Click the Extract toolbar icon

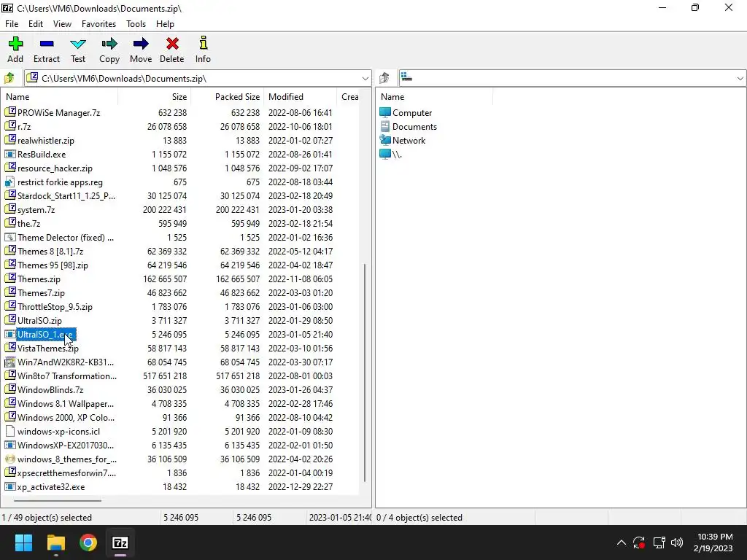[x=47, y=44]
